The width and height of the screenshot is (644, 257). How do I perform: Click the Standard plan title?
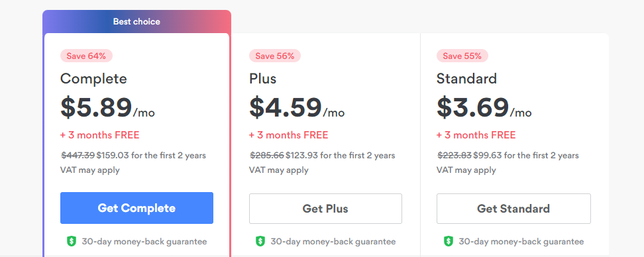coord(466,78)
